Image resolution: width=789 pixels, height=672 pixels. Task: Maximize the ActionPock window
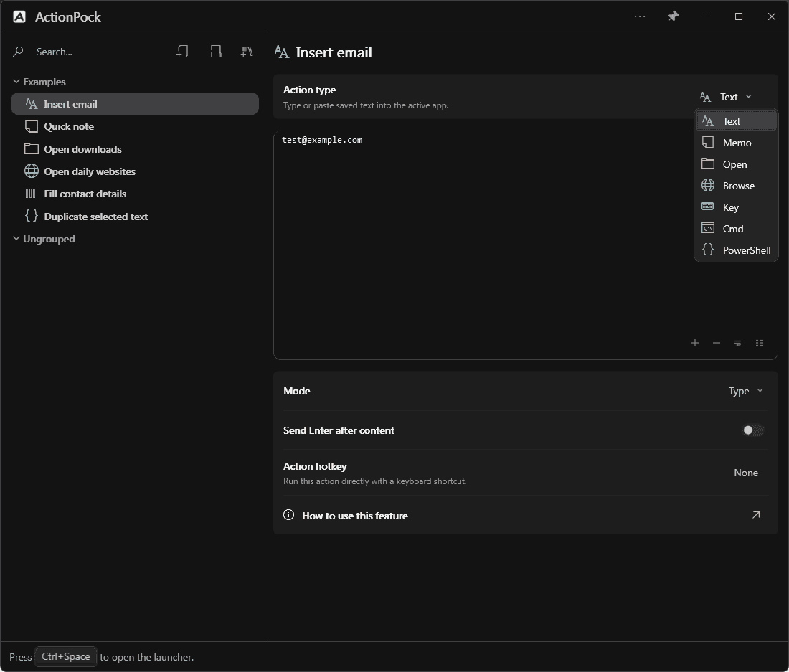point(739,16)
